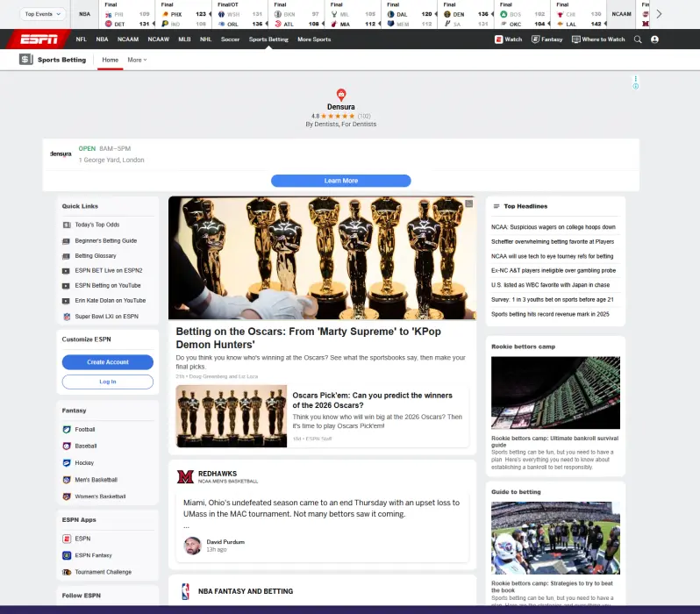Open the Scheffler betting favorite headline
This screenshot has width=700, height=614.
pos(553,242)
